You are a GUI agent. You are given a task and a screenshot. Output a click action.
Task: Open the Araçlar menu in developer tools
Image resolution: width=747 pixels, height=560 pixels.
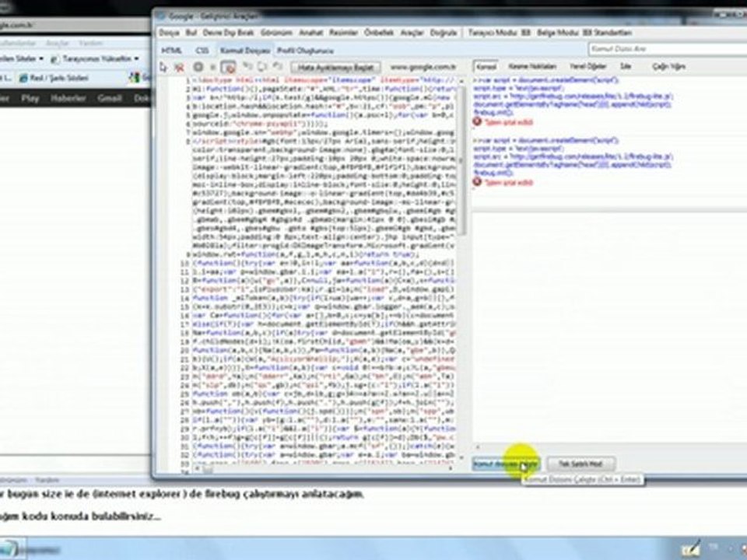[412, 33]
